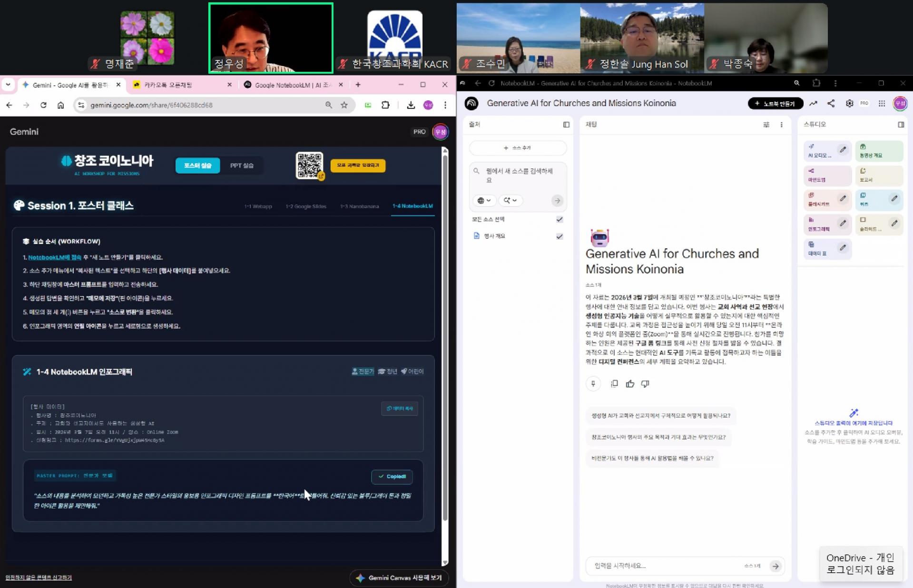Go back in the Gemini browser window

pos(10,105)
